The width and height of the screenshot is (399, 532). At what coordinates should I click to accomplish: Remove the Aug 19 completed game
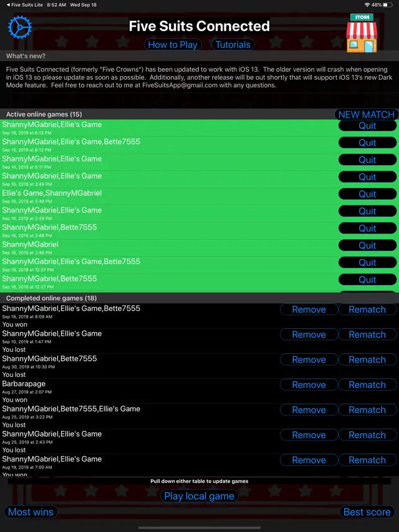pos(309,460)
